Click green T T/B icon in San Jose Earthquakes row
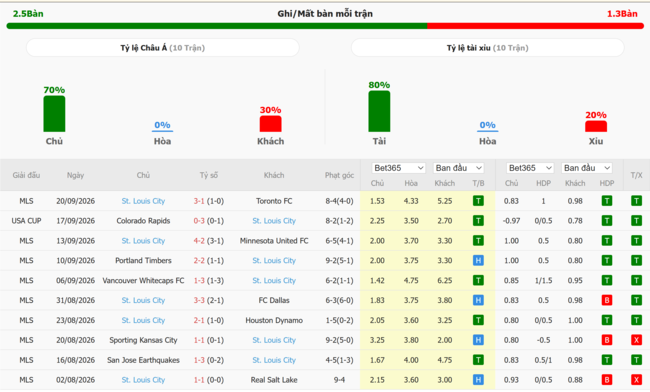650x392 pixels. 478,360
